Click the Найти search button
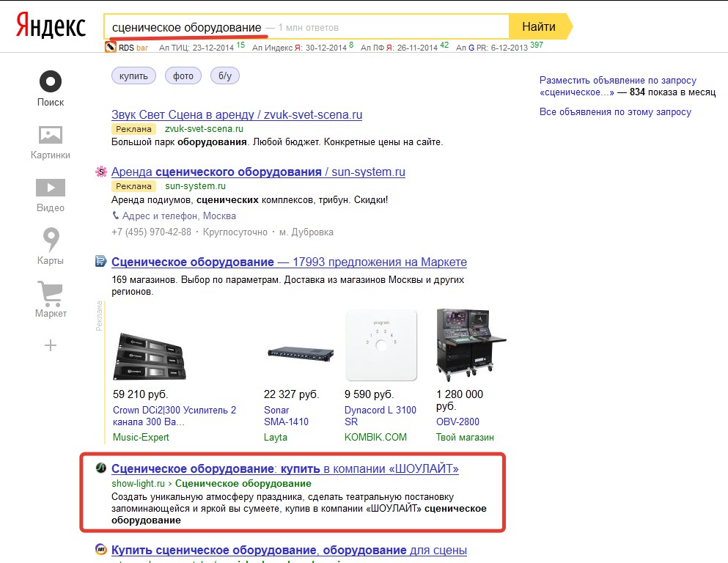The image size is (728, 563). tap(539, 27)
